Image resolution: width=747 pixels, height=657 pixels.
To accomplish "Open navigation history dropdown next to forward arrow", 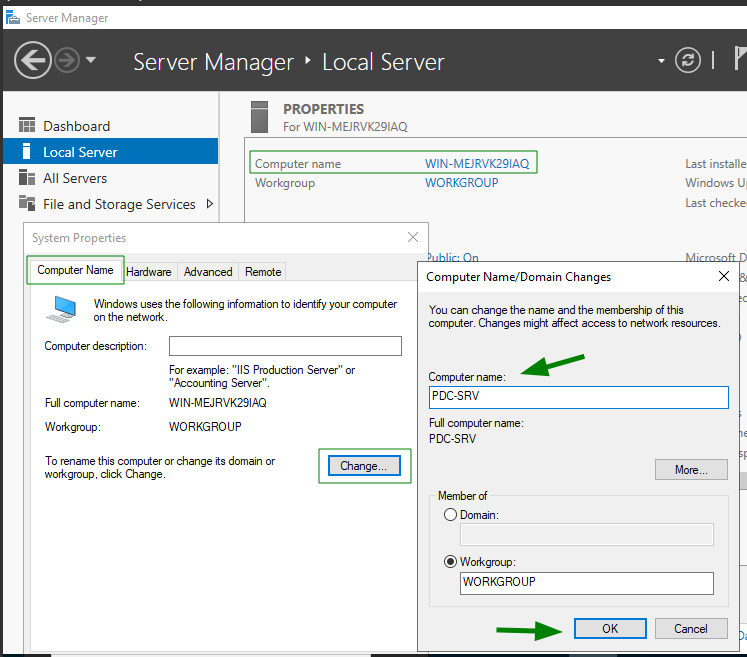I will click(x=91, y=60).
